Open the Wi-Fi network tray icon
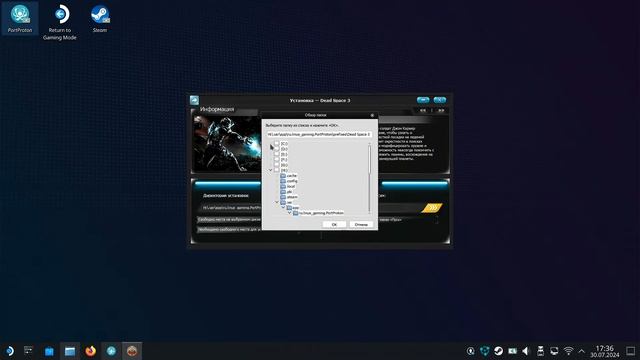The width and height of the screenshot is (640, 360). [x=568, y=351]
